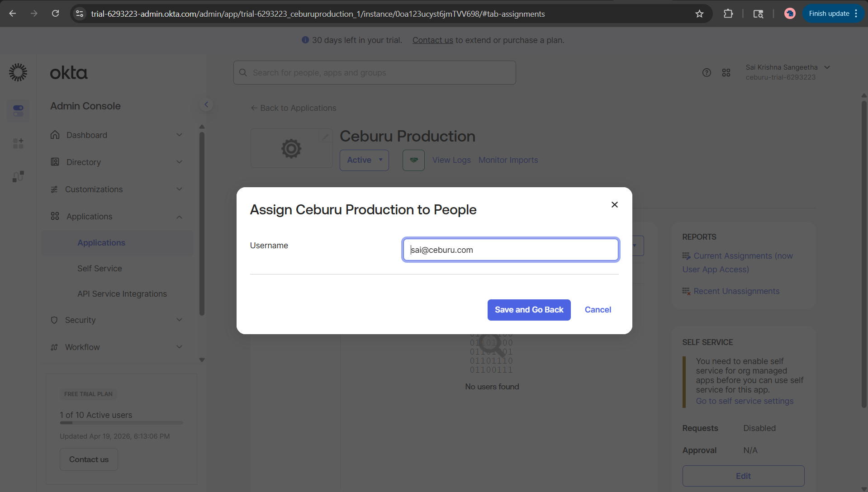Click the handshake icon button
Image resolution: width=868 pixels, height=492 pixels.
point(413,160)
